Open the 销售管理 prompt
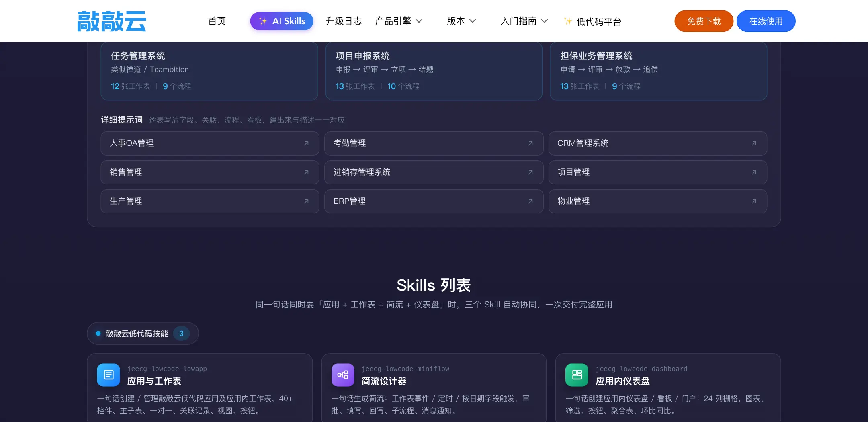 (210, 172)
